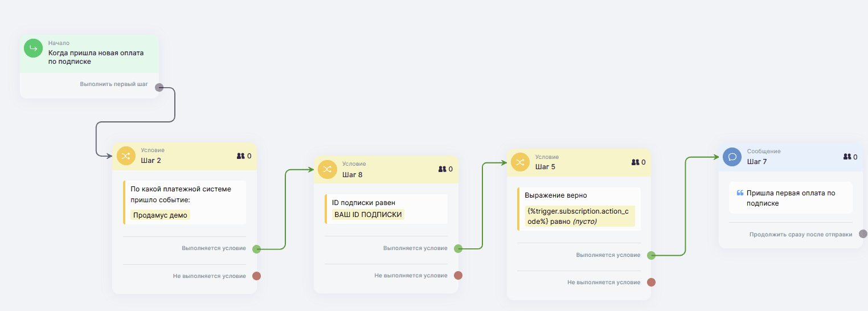Click the Шаг 8 condition shuffle icon
Image resolution: width=868 pixels, height=311 pixels.
click(327, 169)
